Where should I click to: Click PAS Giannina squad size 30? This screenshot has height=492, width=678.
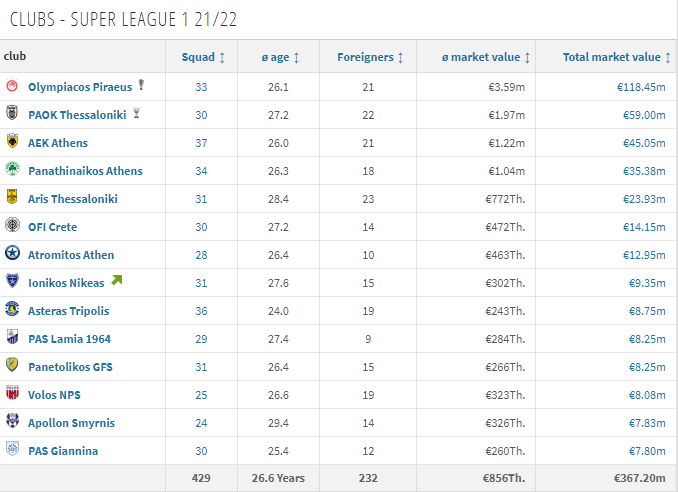tap(201, 451)
